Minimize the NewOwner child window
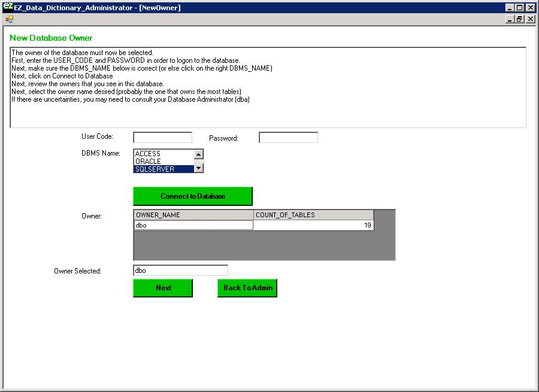This screenshot has width=539, height=392. click(x=510, y=19)
